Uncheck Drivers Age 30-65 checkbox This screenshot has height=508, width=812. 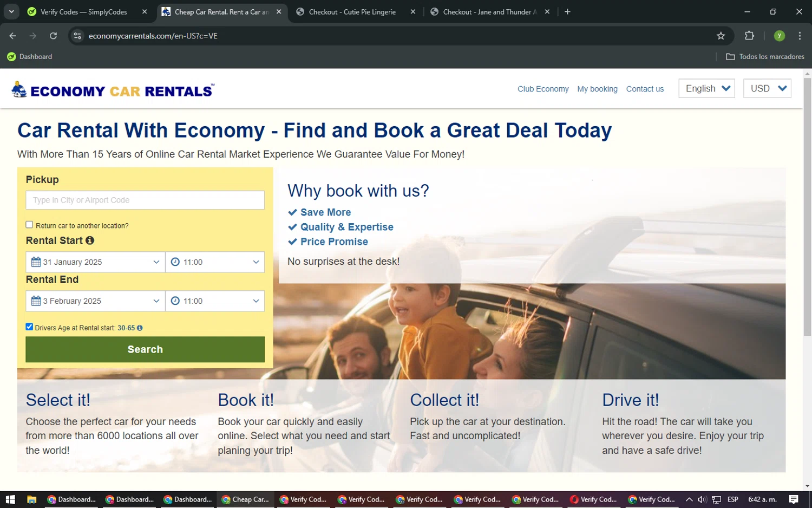[29, 327]
